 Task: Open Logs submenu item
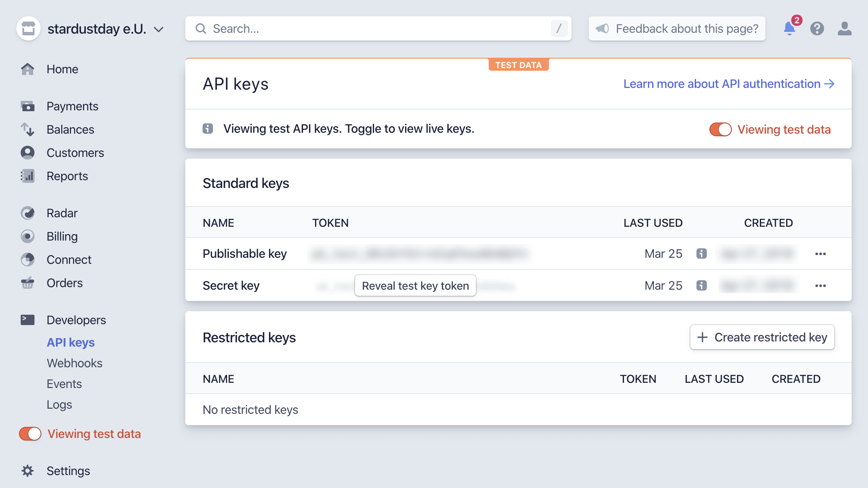coord(59,404)
